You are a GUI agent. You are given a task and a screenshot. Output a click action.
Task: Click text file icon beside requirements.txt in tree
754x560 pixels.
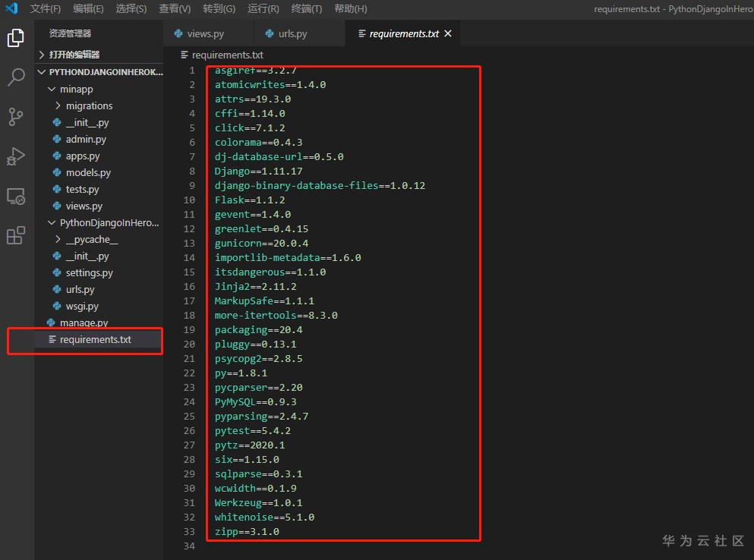[52, 339]
